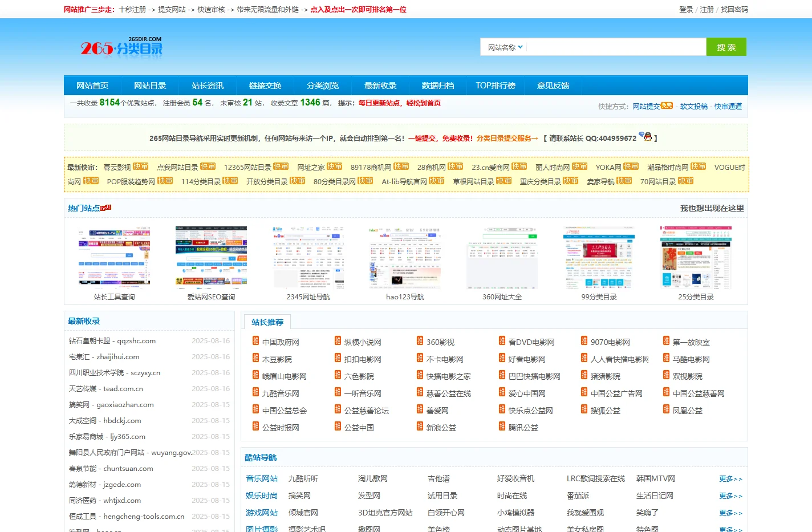The image size is (812, 532).
Task: Click the orange icon beside 中国政府网
Action: pyautogui.click(x=255, y=341)
